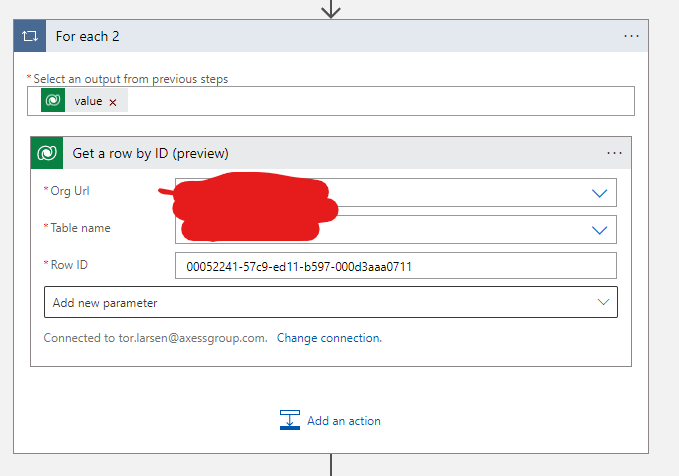Screen dimensions: 679x476
Task: Click the Row ID label
Action: tap(69, 265)
